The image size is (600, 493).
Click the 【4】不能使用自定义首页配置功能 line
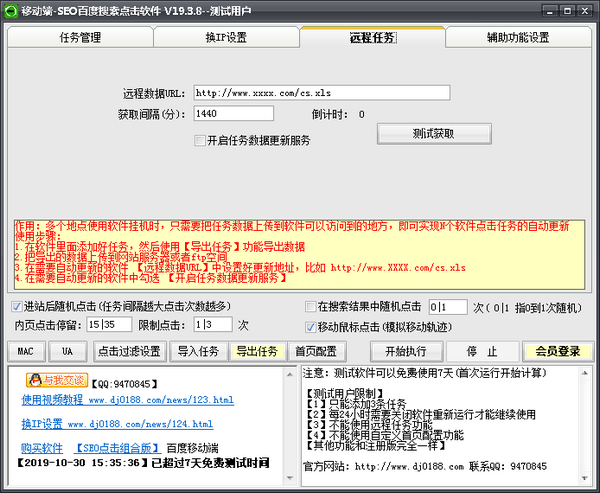pyautogui.click(x=385, y=435)
